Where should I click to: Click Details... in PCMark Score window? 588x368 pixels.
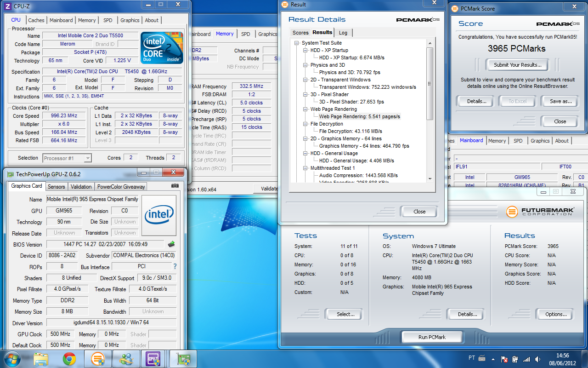point(476,101)
